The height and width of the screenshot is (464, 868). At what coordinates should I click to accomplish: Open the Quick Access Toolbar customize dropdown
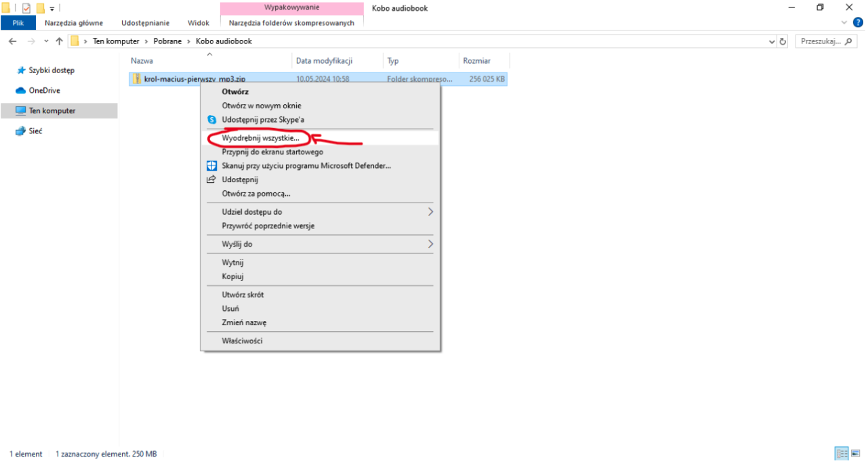pos(52,8)
